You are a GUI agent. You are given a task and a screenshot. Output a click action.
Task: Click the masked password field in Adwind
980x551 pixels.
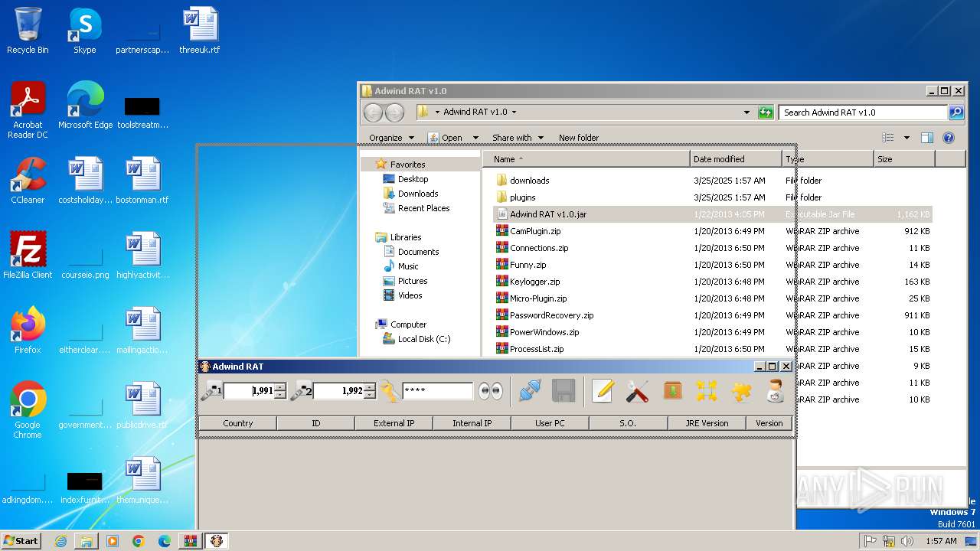(438, 391)
